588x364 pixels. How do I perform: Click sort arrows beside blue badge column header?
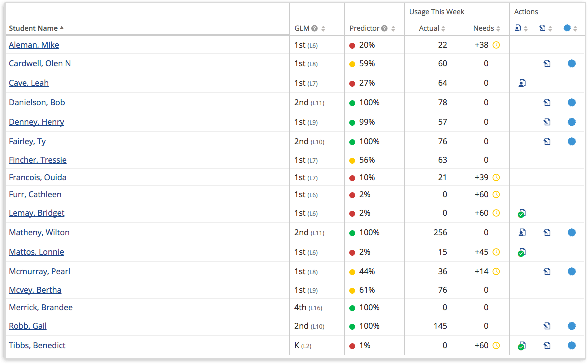point(575,29)
